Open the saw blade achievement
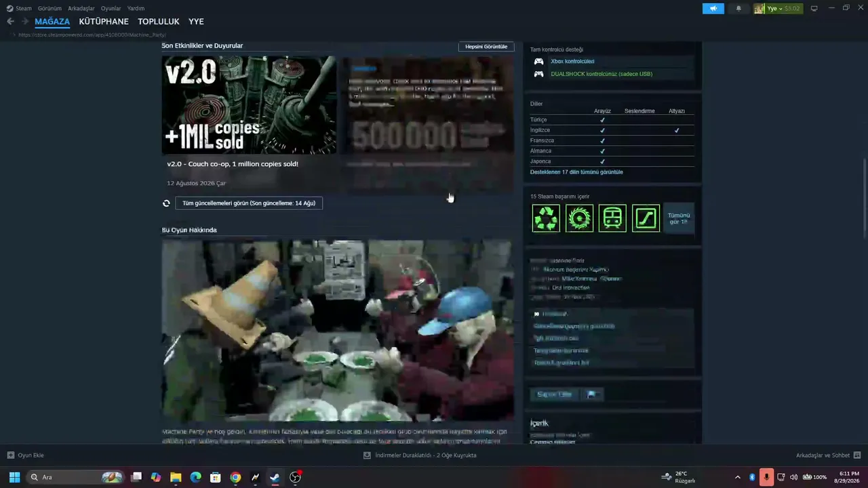Viewport: 868px width, 488px height. (x=579, y=218)
